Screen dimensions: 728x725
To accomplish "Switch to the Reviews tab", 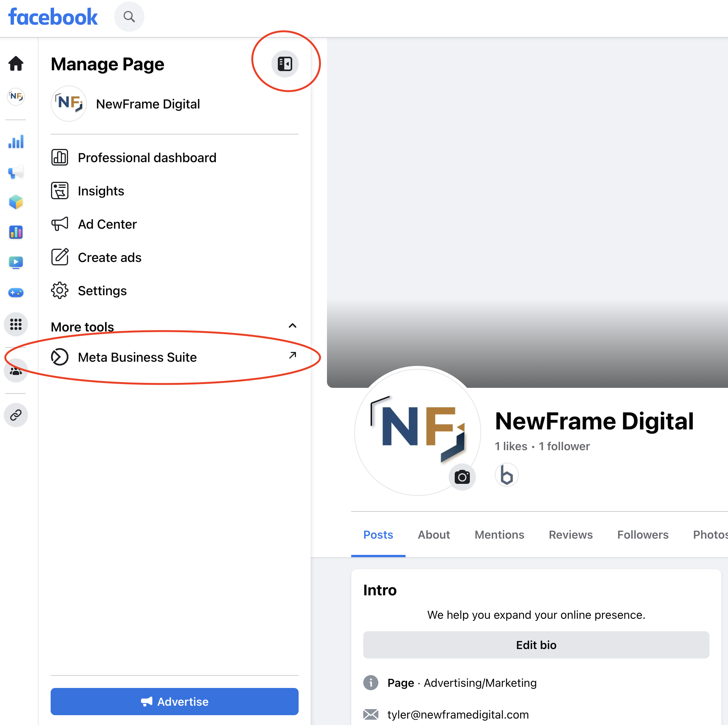I will [x=571, y=534].
